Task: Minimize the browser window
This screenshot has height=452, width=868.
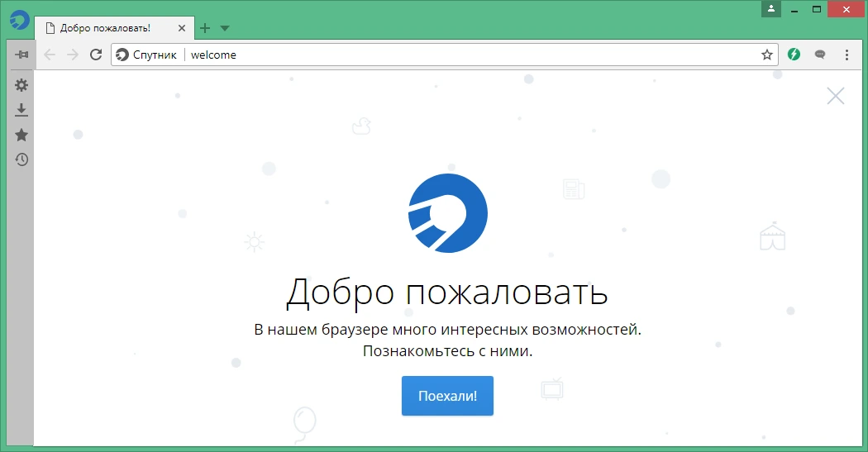Action: [x=794, y=9]
